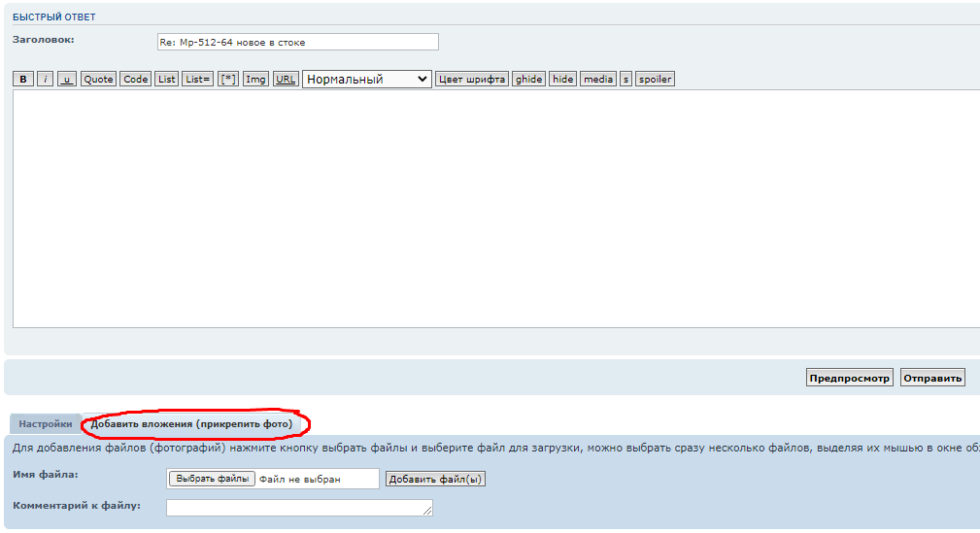The image size is (980, 533).
Task: Apply italic formatting with the i button
Action: click(46, 80)
